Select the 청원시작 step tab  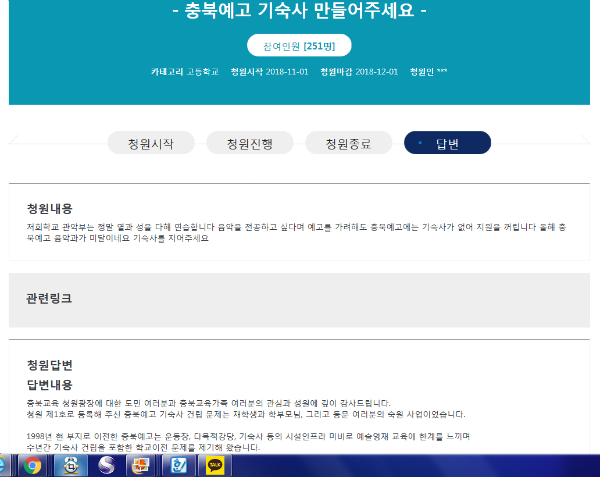(x=150, y=143)
